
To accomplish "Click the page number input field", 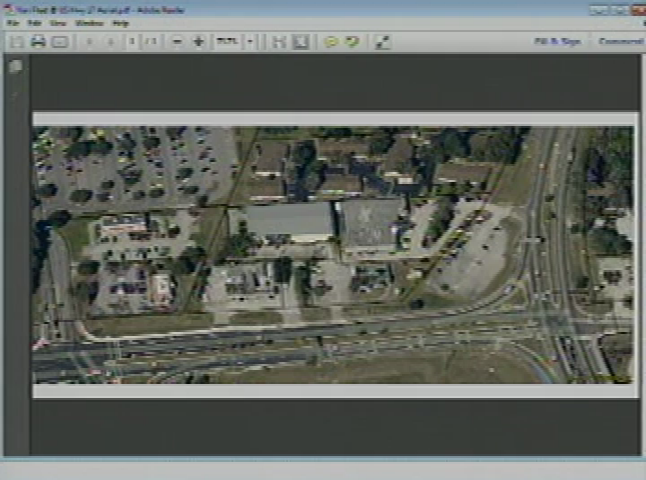I will [132, 41].
